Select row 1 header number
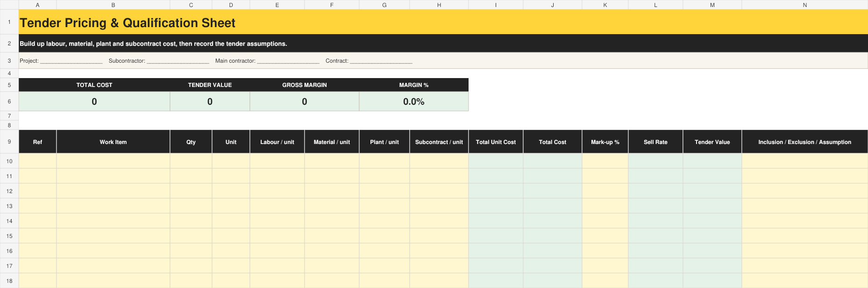Image resolution: width=868 pixels, height=288 pixels. pyautogui.click(x=9, y=22)
